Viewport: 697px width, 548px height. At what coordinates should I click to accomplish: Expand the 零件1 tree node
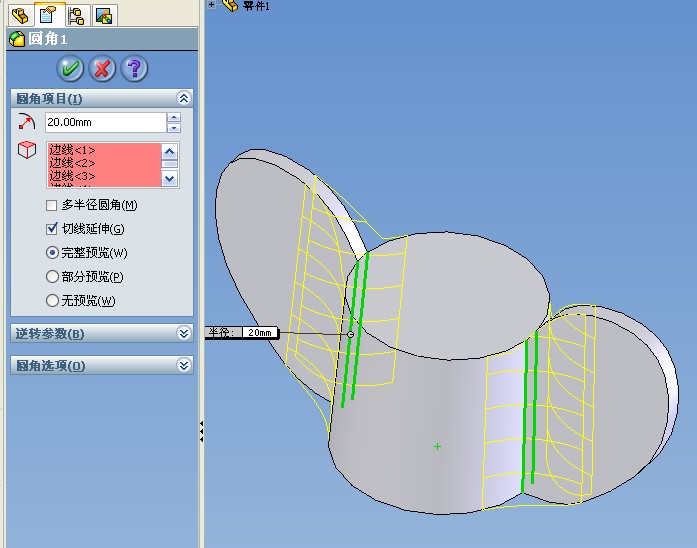pyautogui.click(x=212, y=4)
